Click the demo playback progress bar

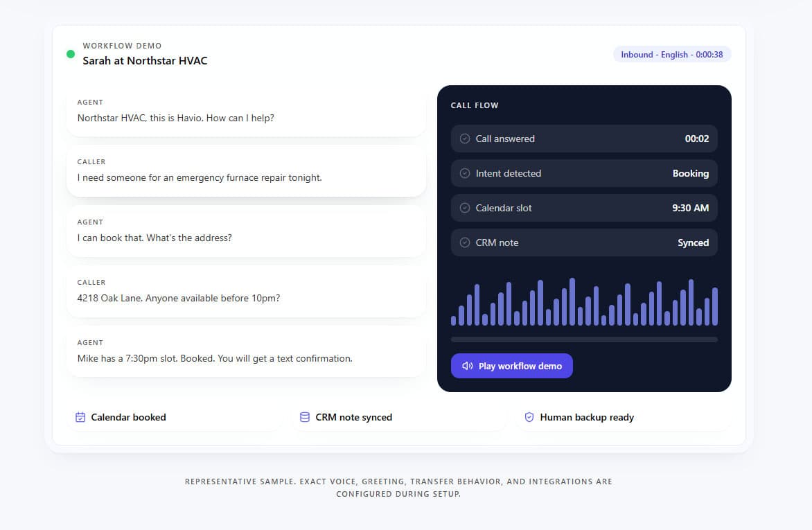pos(584,340)
